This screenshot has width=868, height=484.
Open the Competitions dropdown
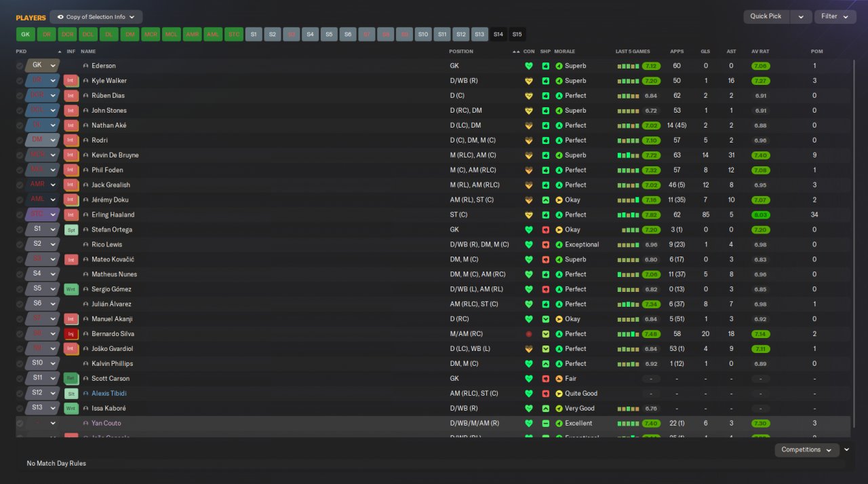pos(806,450)
